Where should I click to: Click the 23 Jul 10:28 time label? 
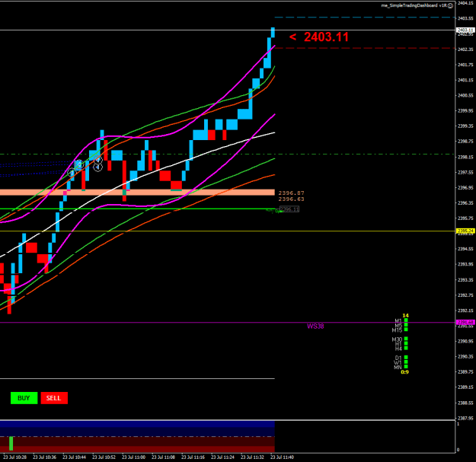click(x=15, y=457)
